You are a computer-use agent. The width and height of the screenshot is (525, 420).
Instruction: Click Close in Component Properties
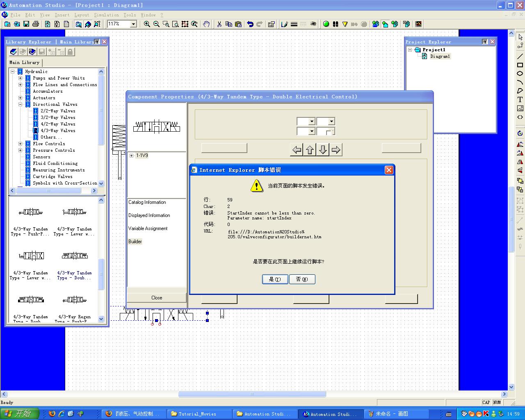click(157, 298)
